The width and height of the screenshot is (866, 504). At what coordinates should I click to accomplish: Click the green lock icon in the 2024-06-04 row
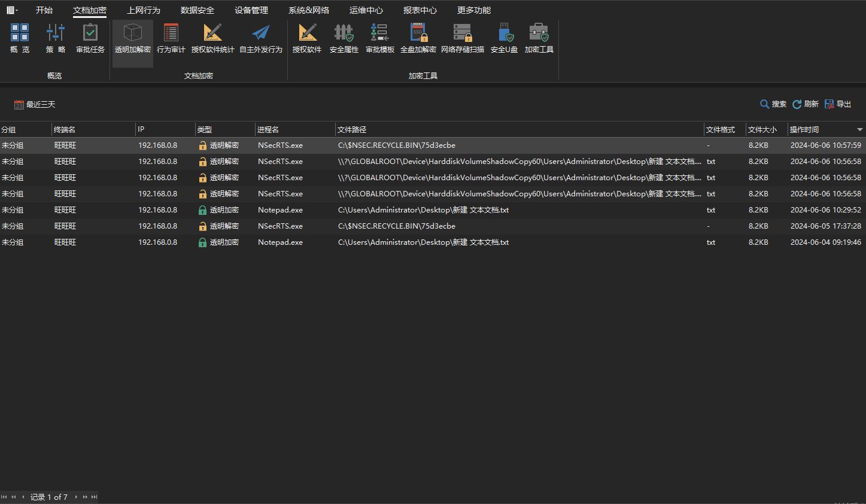202,242
